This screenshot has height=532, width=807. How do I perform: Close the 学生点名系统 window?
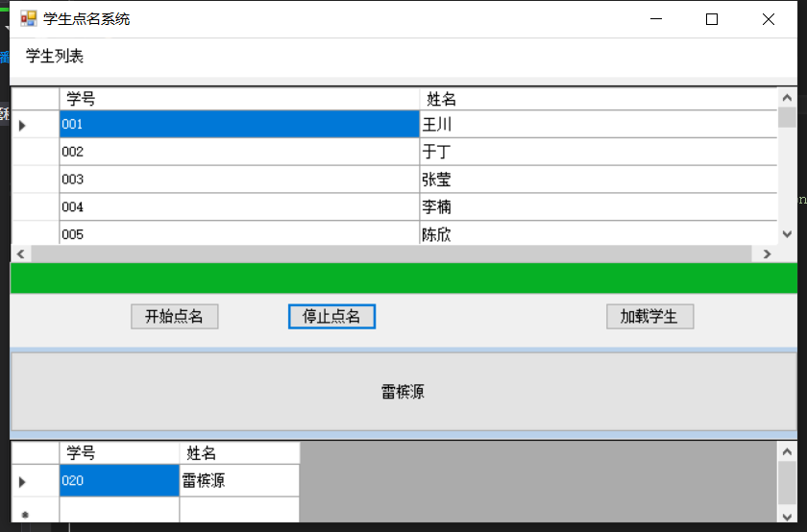tap(769, 19)
